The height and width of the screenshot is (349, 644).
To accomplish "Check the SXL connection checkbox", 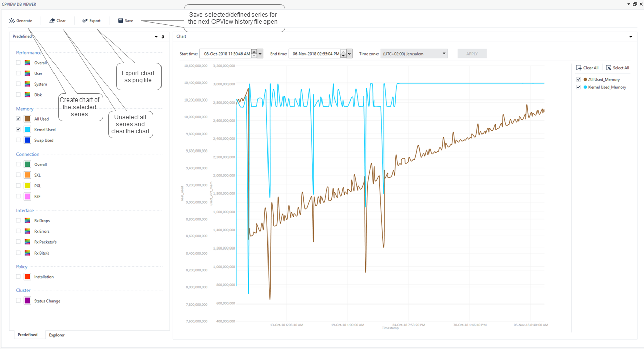I will [17, 175].
